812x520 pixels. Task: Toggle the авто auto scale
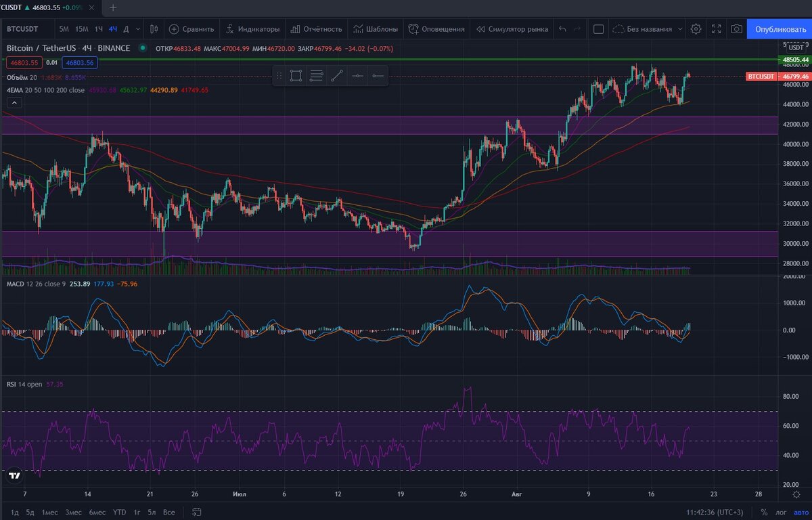(800, 512)
